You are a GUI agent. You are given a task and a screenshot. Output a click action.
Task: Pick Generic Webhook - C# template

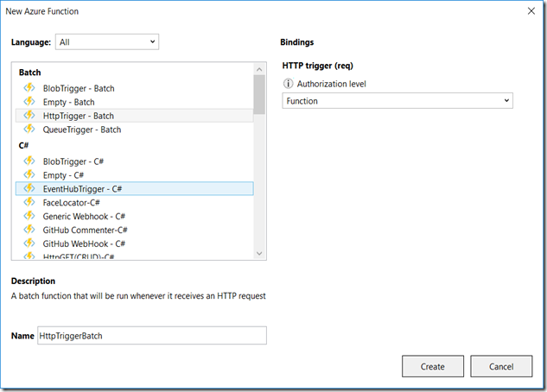[134, 216]
